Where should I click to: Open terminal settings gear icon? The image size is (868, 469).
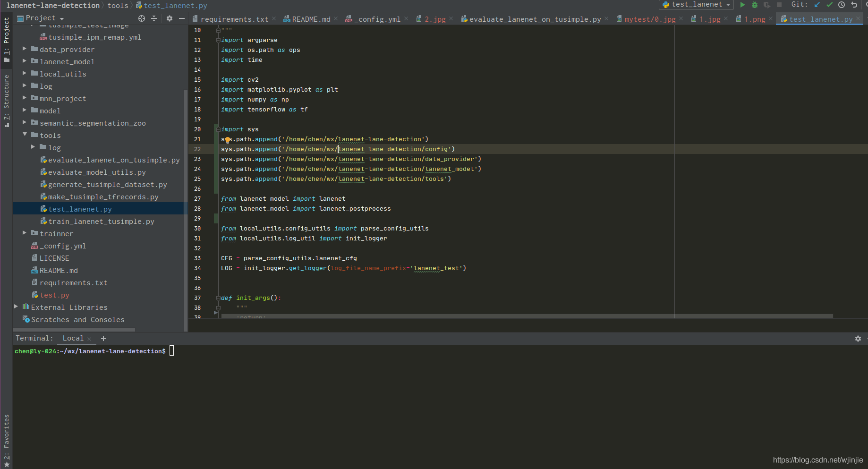(858, 339)
